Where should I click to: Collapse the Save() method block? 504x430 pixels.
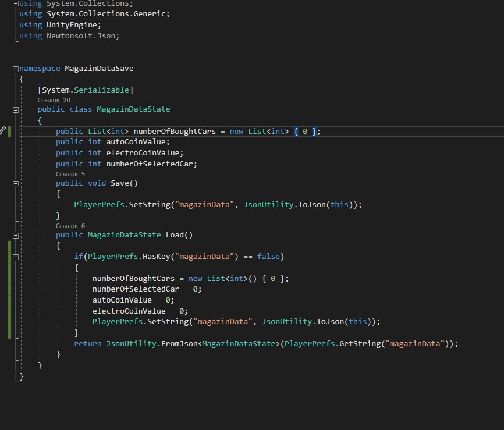pyautogui.click(x=16, y=184)
